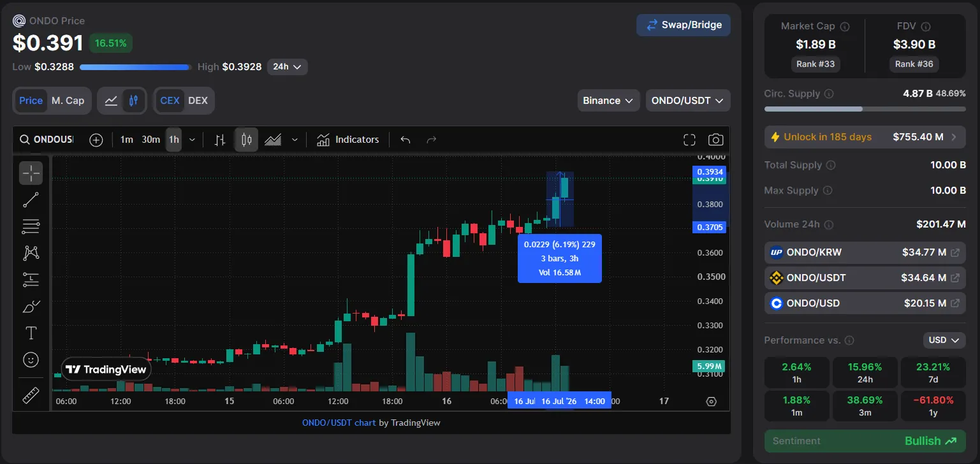Switch chart to M. Cap mode
The width and height of the screenshot is (980, 464).
tap(68, 101)
